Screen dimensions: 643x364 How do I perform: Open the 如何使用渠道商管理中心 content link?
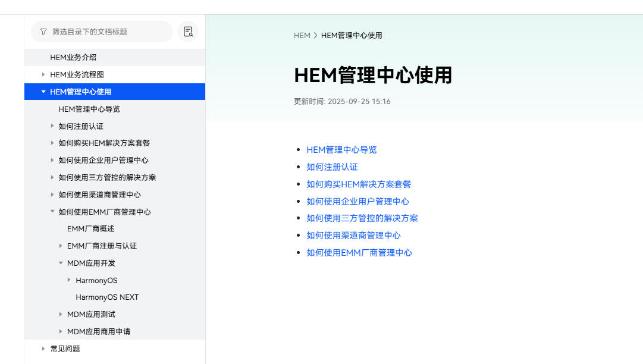[353, 236]
